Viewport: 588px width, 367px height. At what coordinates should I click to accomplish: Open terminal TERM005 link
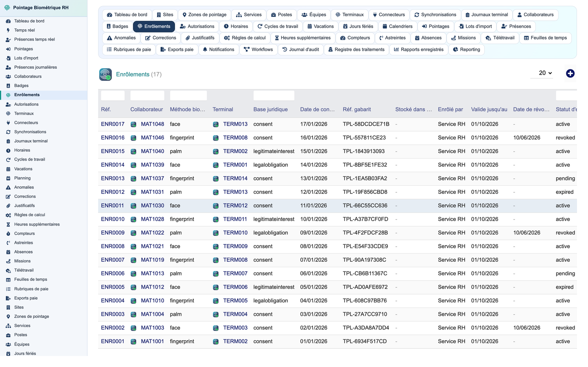click(235, 301)
